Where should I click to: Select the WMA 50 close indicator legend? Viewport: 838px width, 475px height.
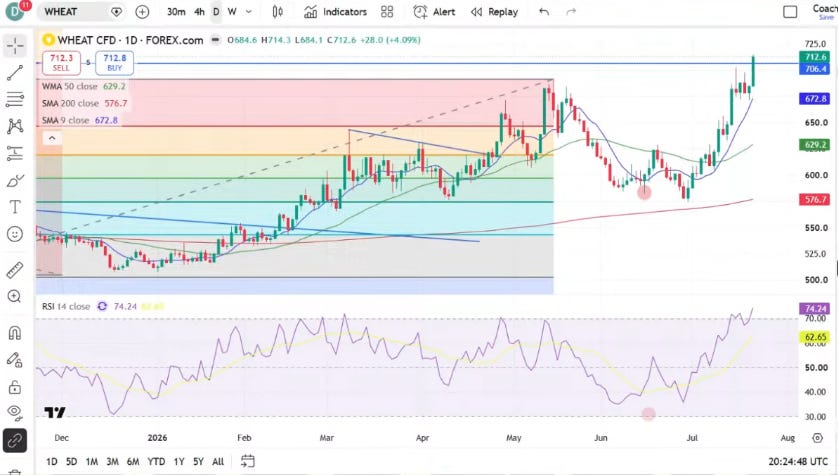pos(84,86)
